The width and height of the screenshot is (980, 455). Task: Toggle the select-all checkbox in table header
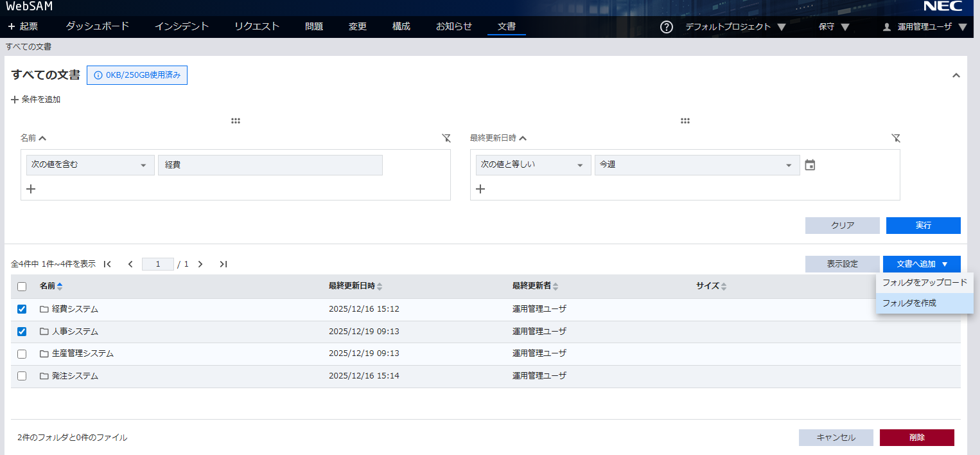(x=22, y=287)
